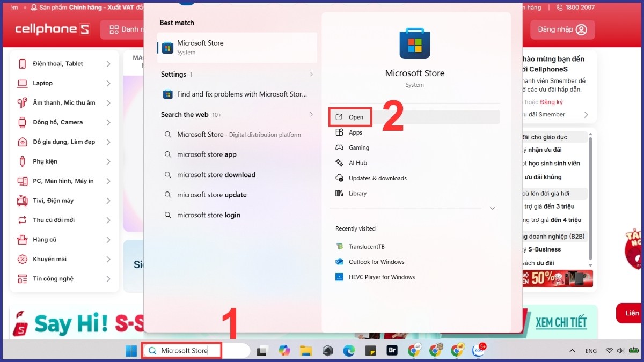Expand Tin công nghệ category chevron
This screenshot has height=362, width=644.
pyautogui.click(x=108, y=279)
